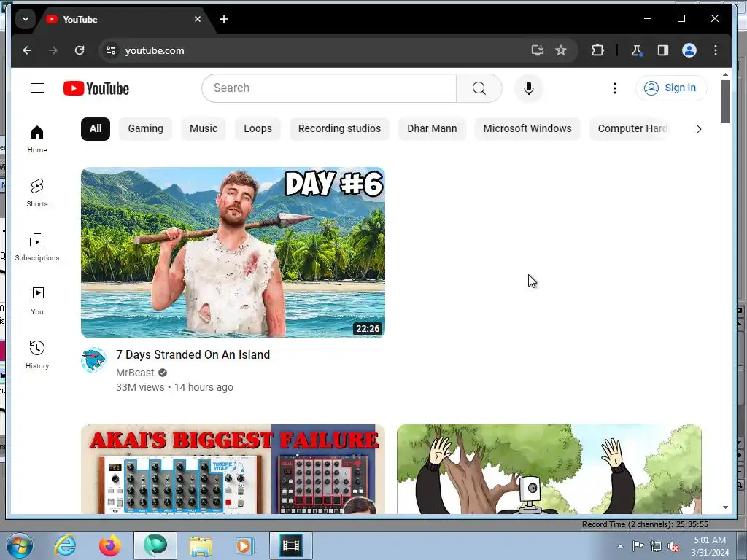Viewport: 747px width, 560px height.
Task: Click the Sign in button
Action: pyautogui.click(x=671, y=88)
